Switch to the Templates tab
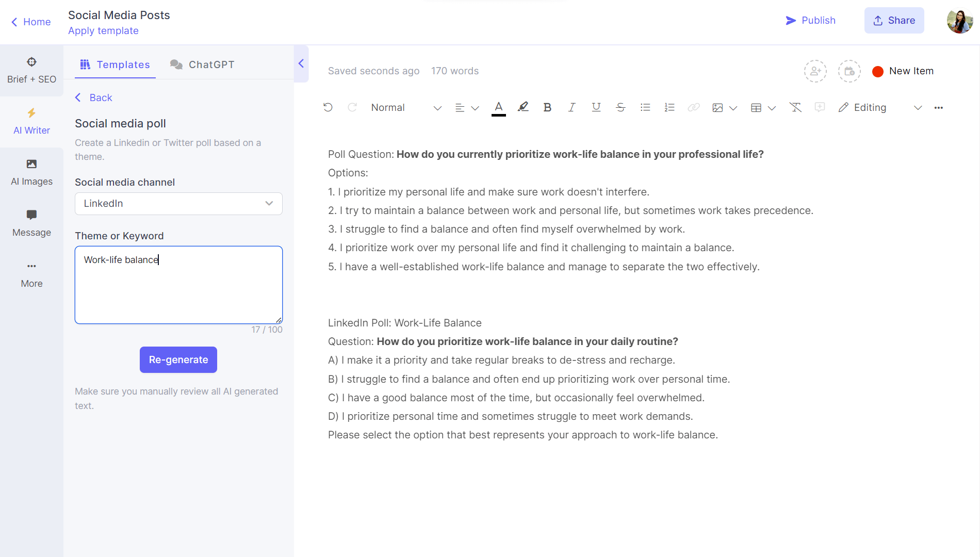 pyautogui.click(x=115, y=64)
